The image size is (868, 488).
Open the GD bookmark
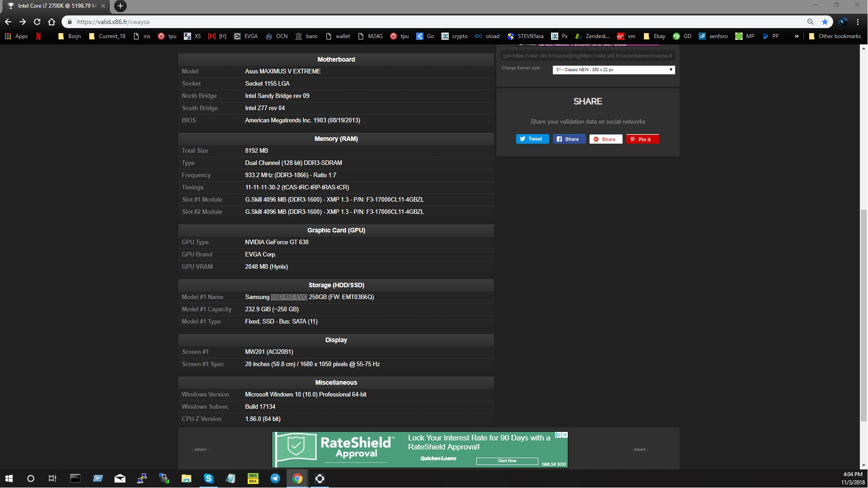pos(682,36)
